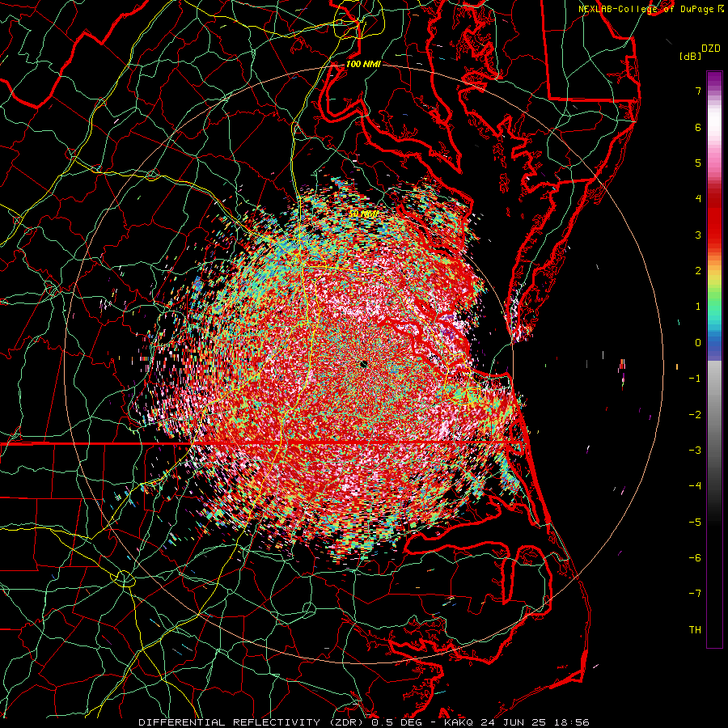Click the 100 NMI range ring label

coord(363,64)
